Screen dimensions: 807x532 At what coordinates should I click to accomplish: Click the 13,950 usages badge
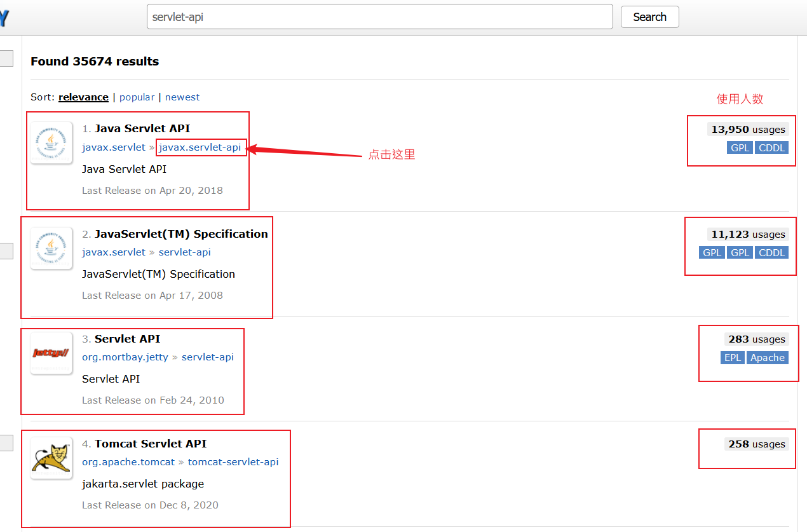pyautogui.click(x=748, y=130)
